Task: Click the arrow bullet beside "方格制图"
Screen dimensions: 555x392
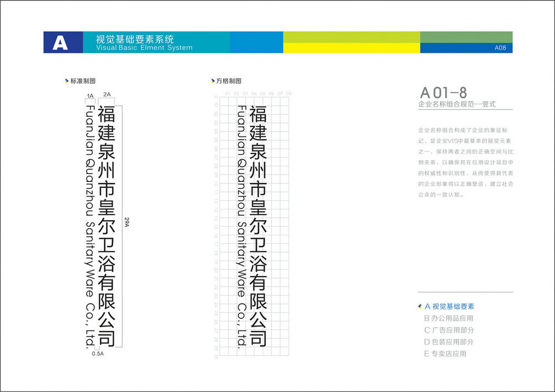Action: click(213, 81)
